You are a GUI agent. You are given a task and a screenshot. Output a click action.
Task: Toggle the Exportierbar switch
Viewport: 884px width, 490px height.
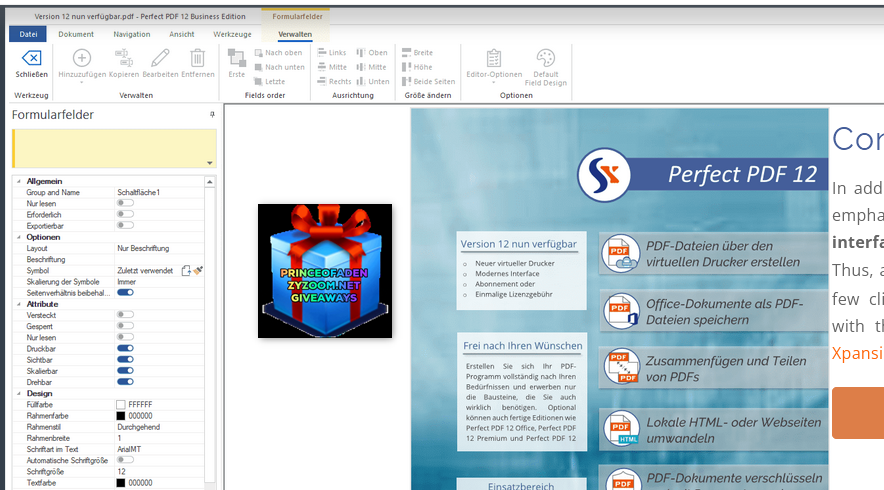tap(125, 226)
